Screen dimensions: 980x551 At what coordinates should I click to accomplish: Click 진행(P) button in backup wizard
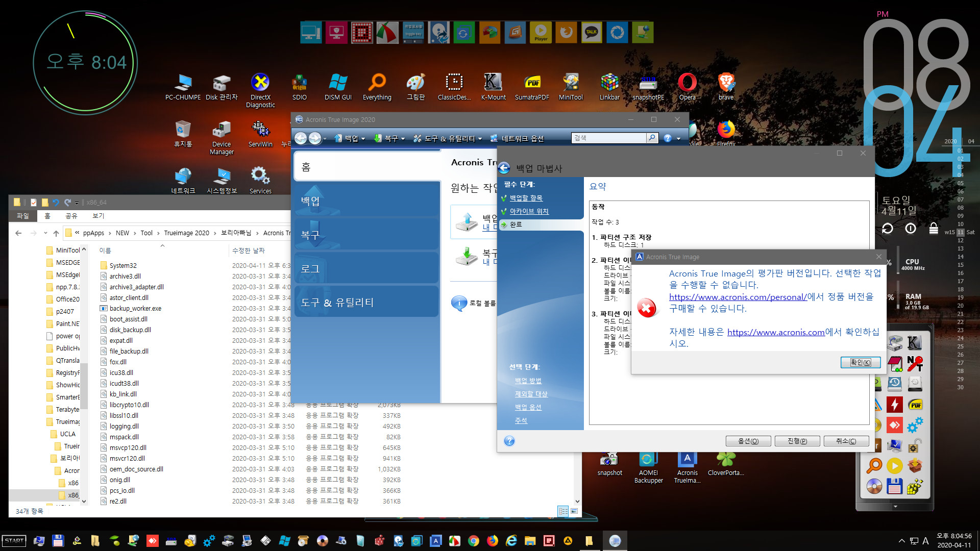point(797,441)
